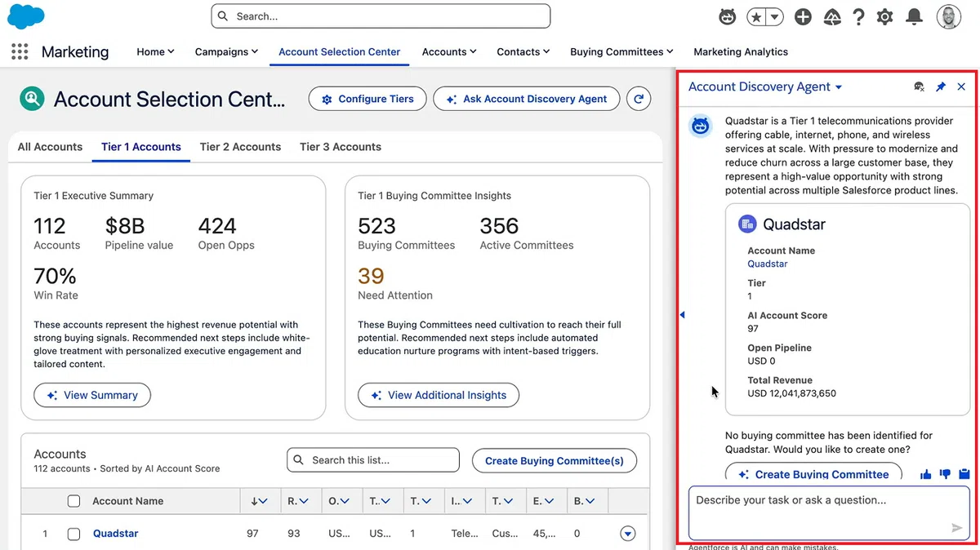Tick the checkbox for the Quadstar row
The image size is (980, 550).
point(73,534)
